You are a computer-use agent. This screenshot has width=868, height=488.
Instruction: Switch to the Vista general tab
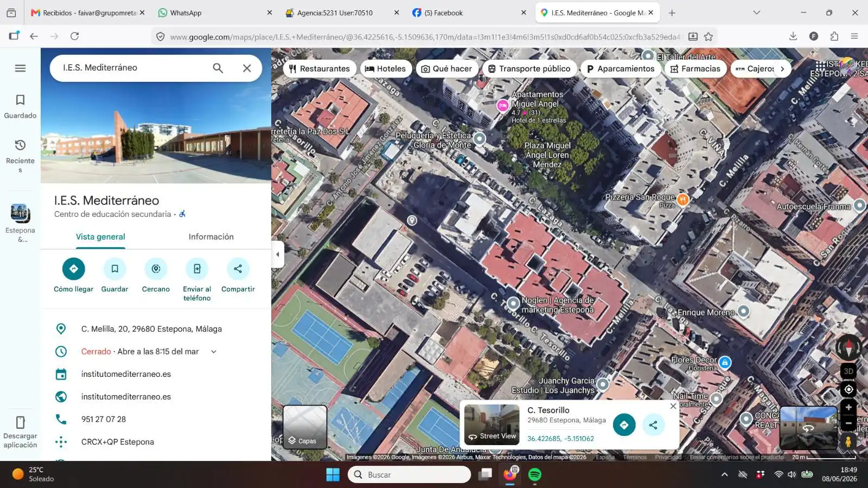point(100,237)
